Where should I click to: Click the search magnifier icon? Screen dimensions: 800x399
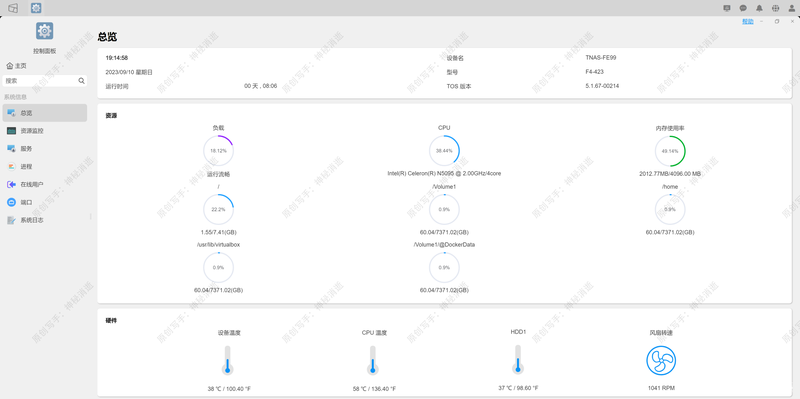[81, 81]
